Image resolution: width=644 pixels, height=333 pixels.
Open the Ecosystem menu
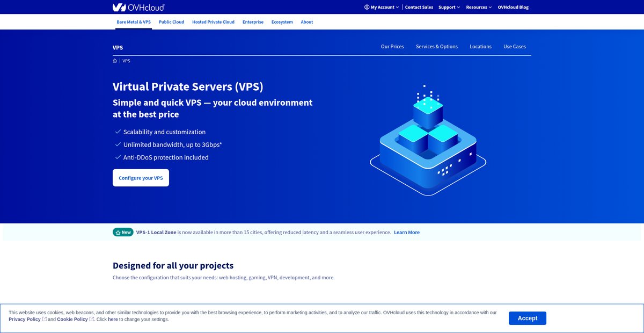click(282, 22)
